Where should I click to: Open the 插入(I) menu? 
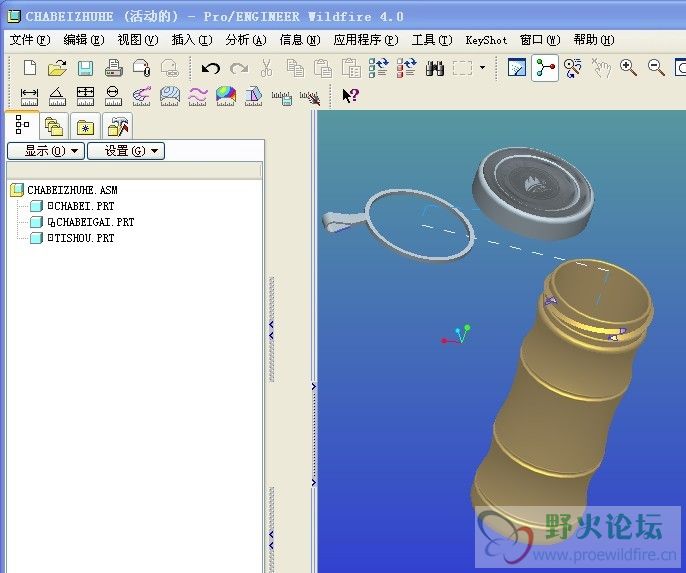click(x=192, y=40)
